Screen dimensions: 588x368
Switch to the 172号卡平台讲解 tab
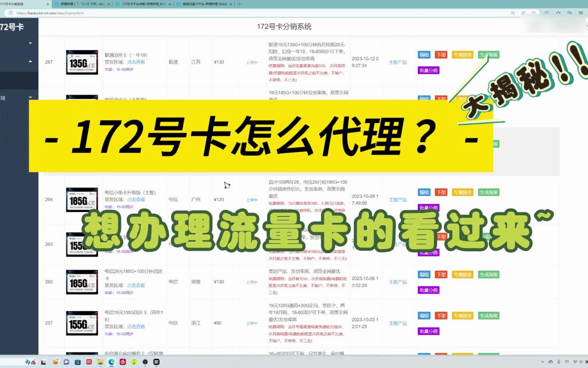coord(143,4)
